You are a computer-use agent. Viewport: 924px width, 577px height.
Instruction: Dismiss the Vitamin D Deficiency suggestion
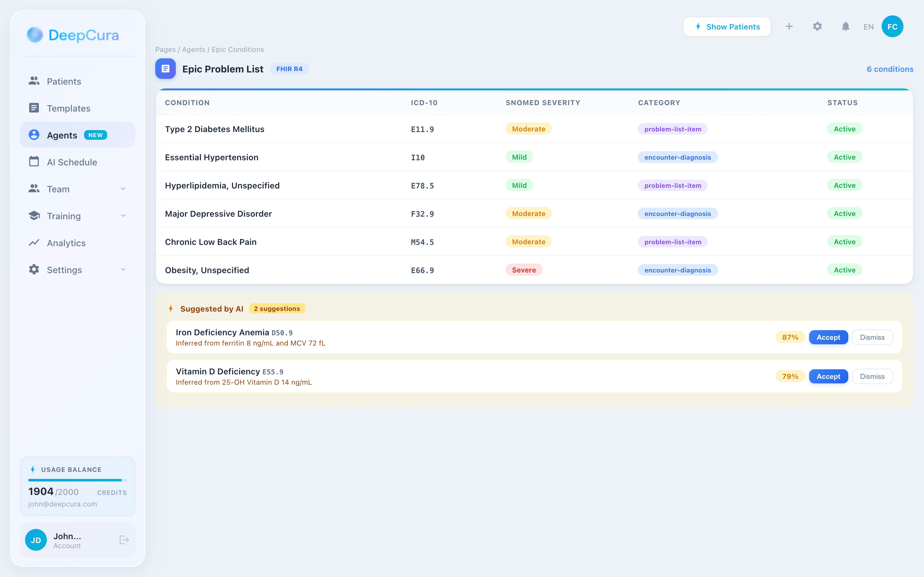tap(872, 376)
